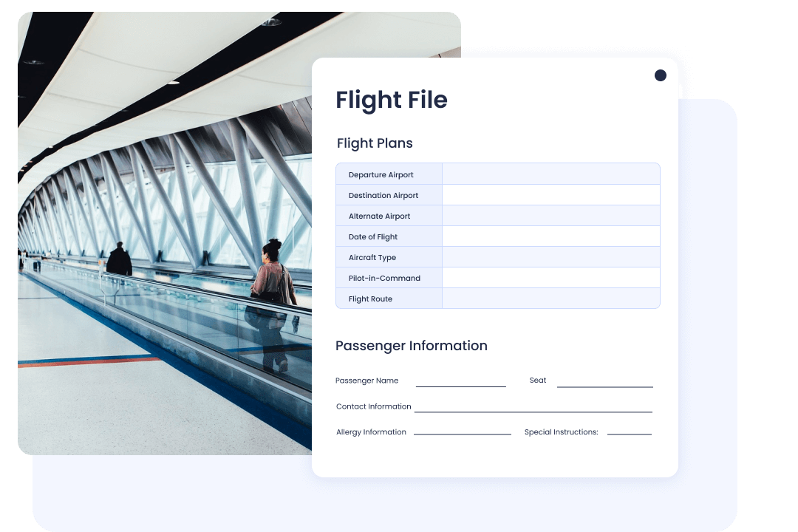
Task: Click the Flight Plans section heading
Action: (375, 143)
